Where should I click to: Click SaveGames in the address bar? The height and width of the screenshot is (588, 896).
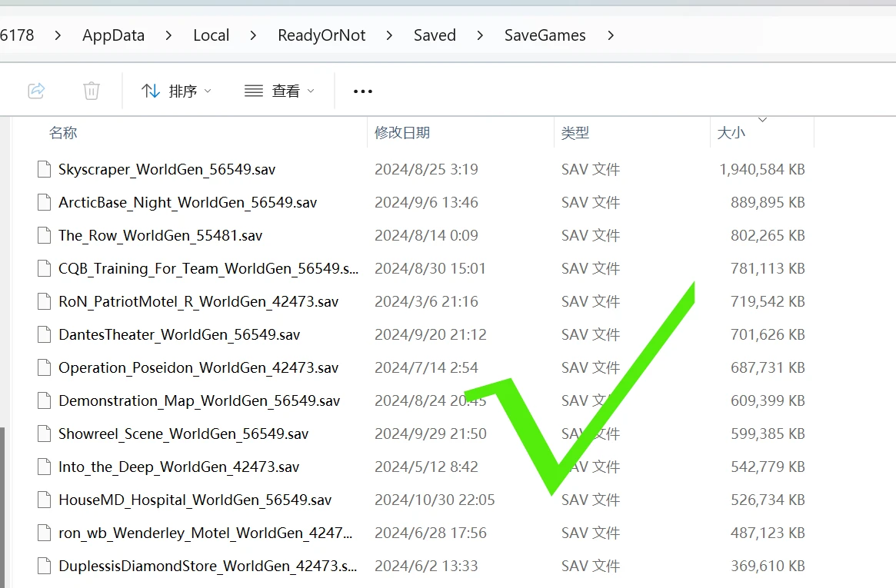(545, 35)
